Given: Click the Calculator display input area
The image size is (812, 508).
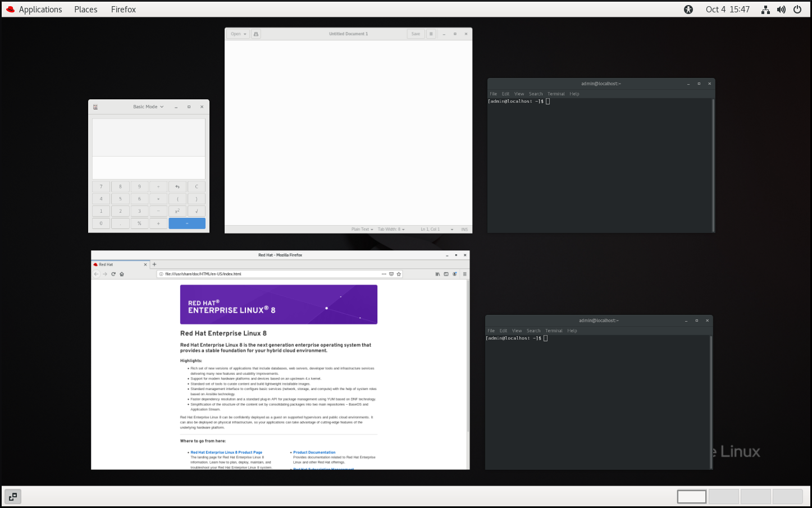Looking at the screenshot, I should pos(149,168).
